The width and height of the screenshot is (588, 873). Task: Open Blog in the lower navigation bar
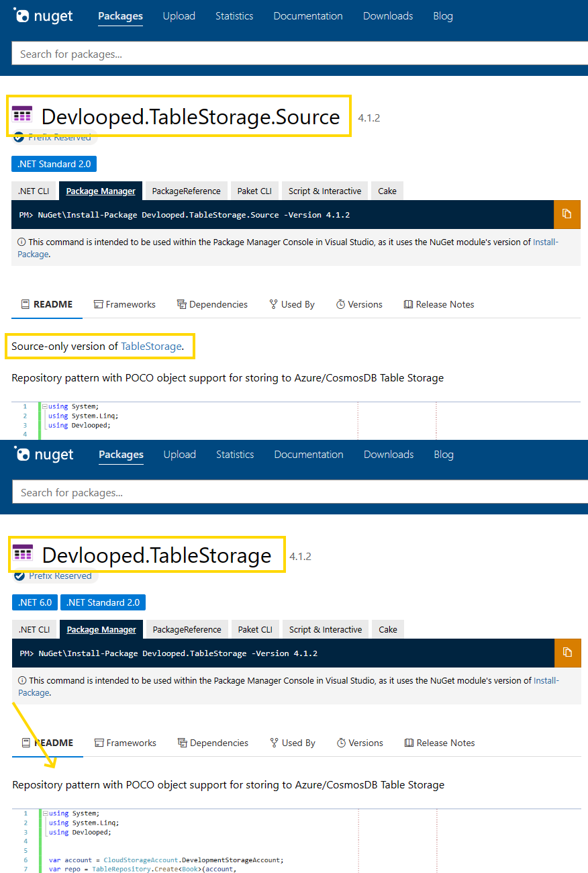coord(444,455)
